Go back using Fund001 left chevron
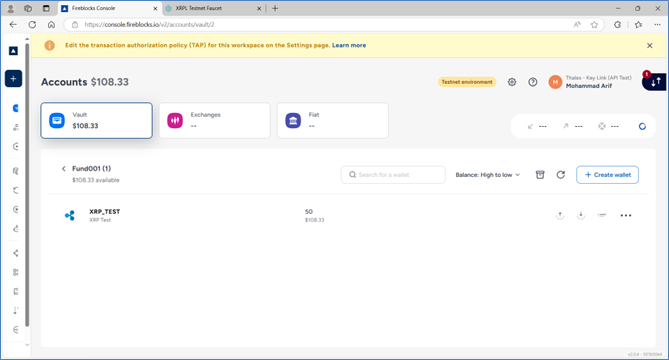Viewport: 669px width, 360px height. pos(64,168)
